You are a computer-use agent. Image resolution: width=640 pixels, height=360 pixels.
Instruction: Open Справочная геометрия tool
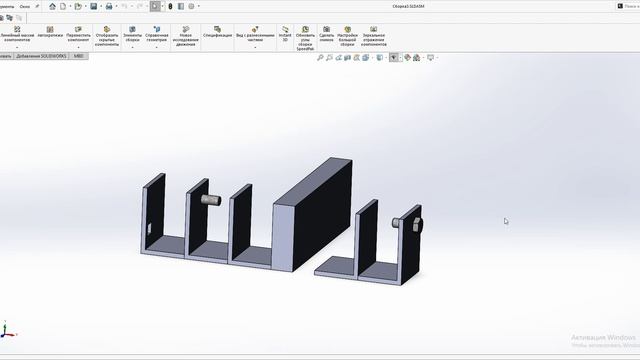(x=157, y=34)
